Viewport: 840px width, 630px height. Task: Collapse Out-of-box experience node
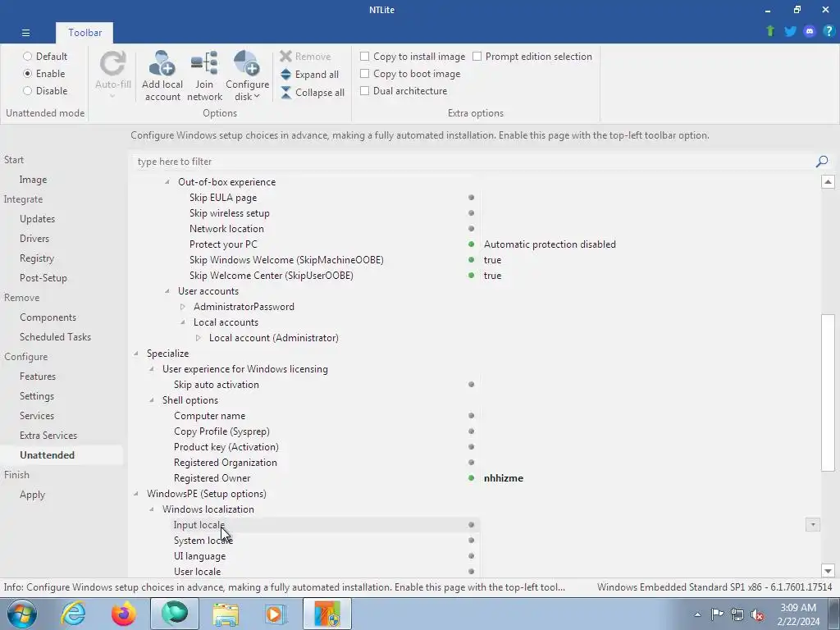167,182
